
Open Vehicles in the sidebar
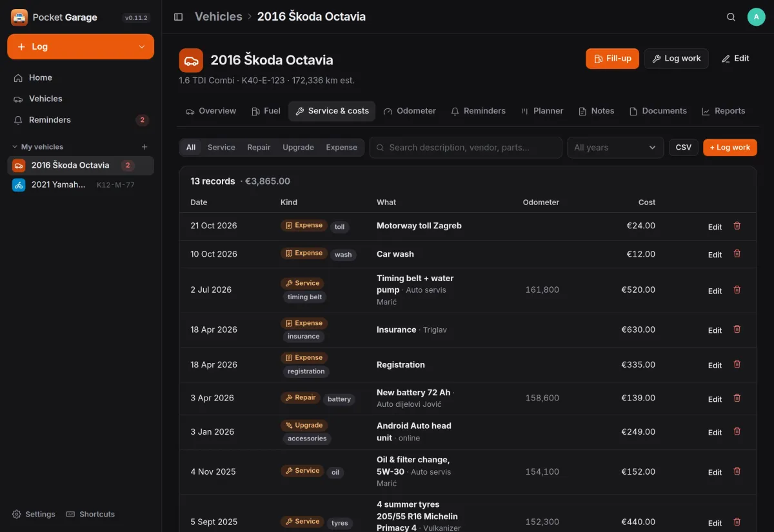81,99
